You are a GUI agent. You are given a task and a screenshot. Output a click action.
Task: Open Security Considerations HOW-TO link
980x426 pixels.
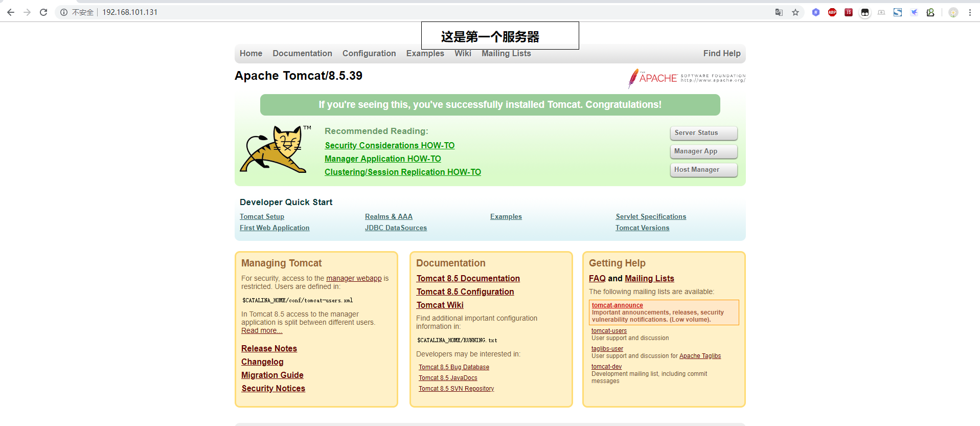390,145
